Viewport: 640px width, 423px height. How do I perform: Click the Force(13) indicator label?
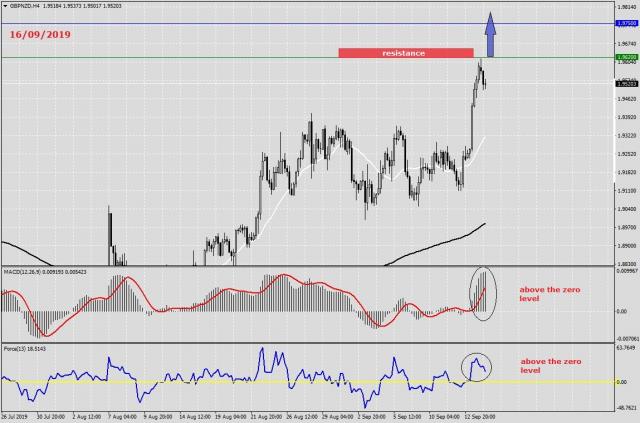tap(14, 350)
